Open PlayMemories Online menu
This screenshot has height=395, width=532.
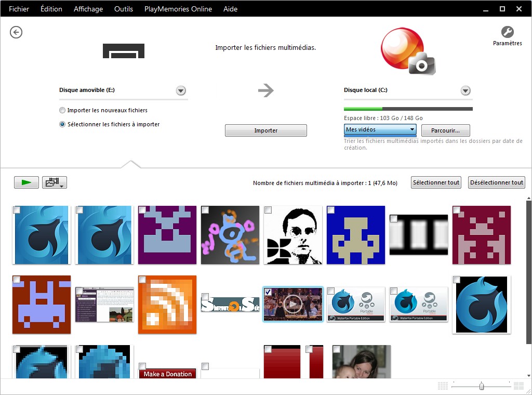pos(178,9)
